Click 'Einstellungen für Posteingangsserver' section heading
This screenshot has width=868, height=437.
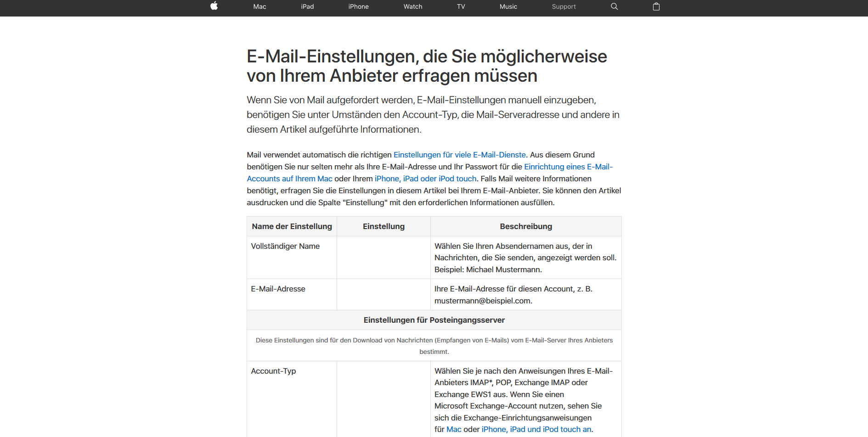click(x=434, y=320)
